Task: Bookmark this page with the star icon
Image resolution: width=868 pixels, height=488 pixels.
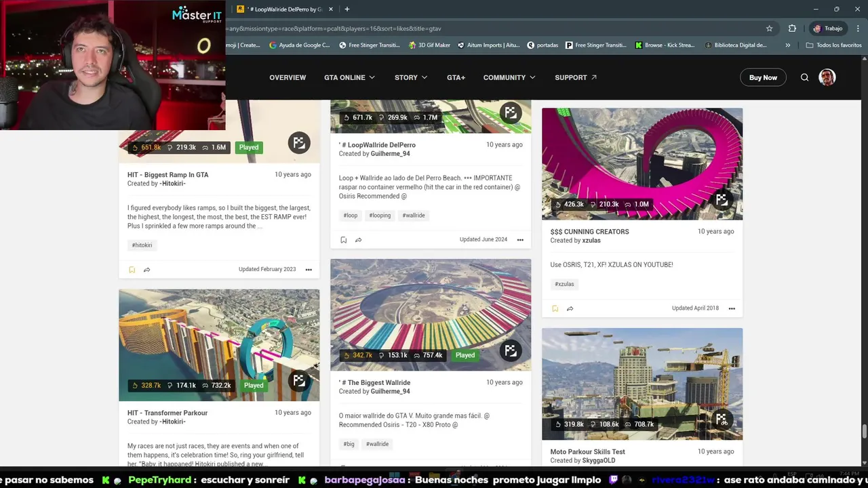Action: point(769,28)
